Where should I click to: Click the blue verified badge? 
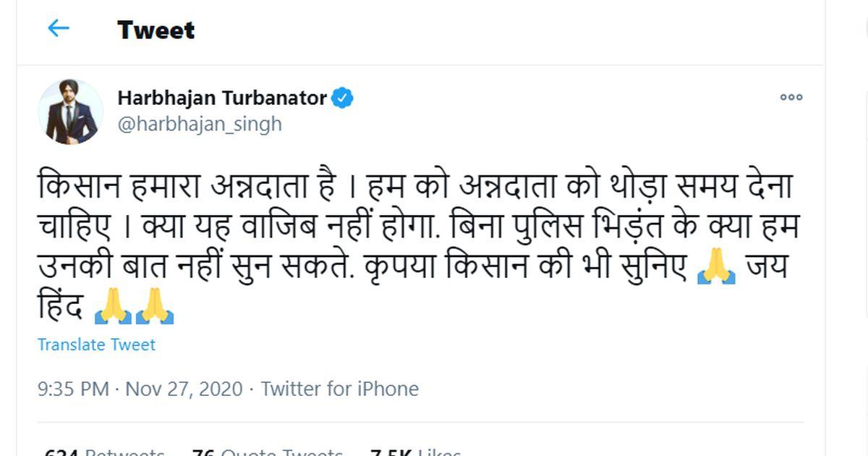click(342, 98)
